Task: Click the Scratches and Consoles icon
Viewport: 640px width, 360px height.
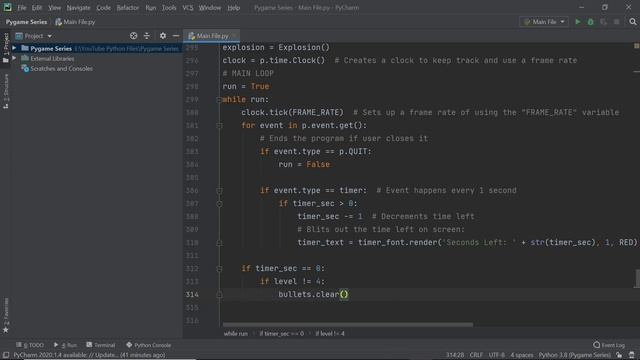Action: [x=25, y=69]
